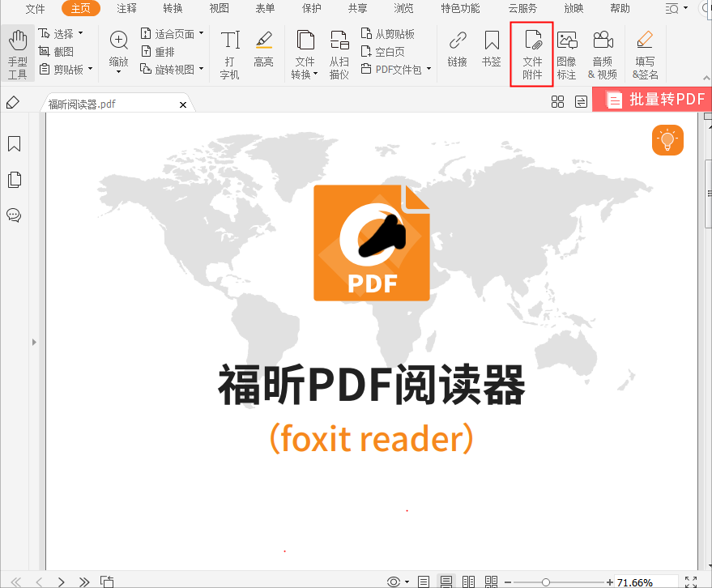The image size is (712, 588).
Task: Enable continuous facing view mode
Action: point(491,582)
